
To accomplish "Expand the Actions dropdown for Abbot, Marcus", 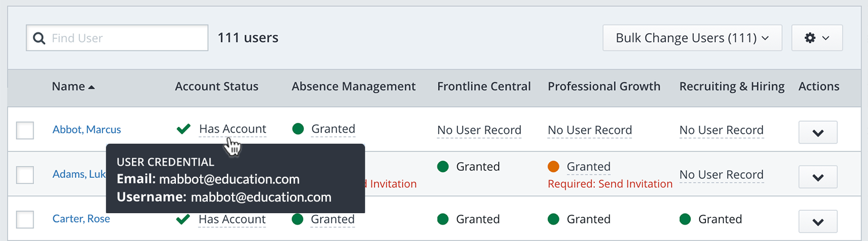I will [818, 132].
